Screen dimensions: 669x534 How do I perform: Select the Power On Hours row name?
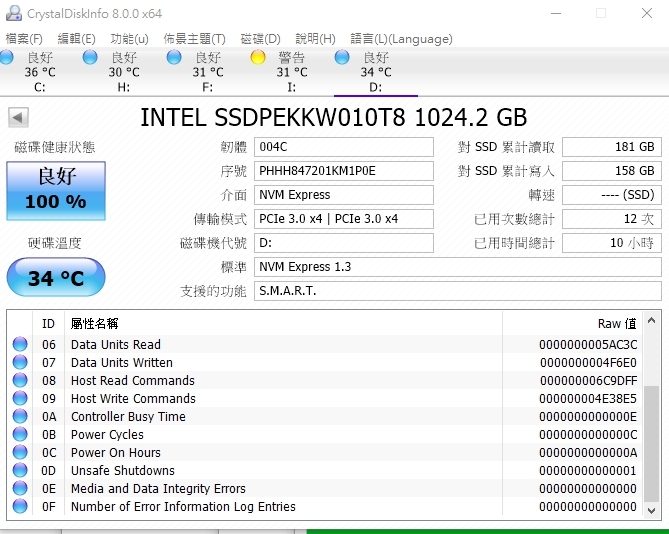(x=116, y=453)
